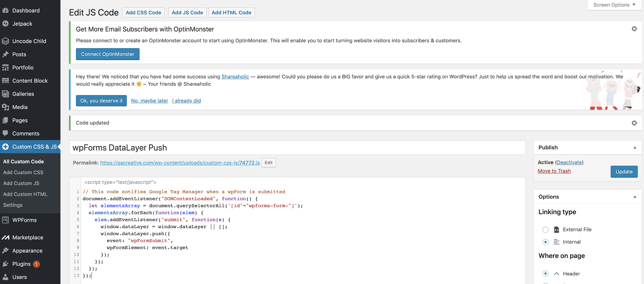Screen dimensions: 644x284
Task: Open Add Custom JS submenu item
Action: pos(21,183)
